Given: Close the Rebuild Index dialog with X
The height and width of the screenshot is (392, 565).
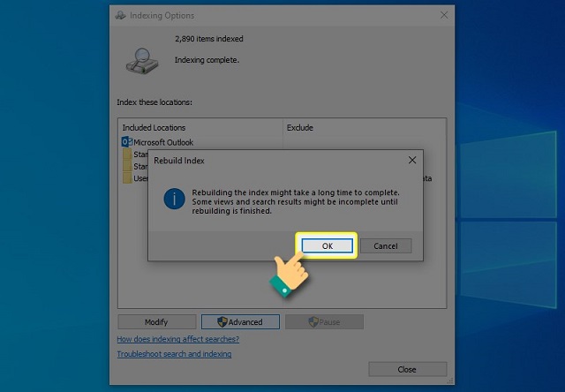Looking at the screenshot, I should tap(412, 160).
